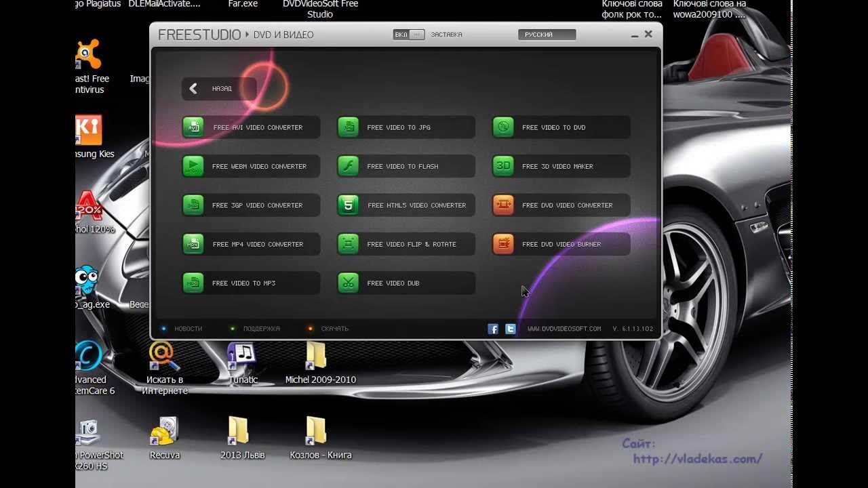The height and width of the screenshot is (488, 868).
Task: Open Recuva desktop shortcut
Action: (165, 439)
